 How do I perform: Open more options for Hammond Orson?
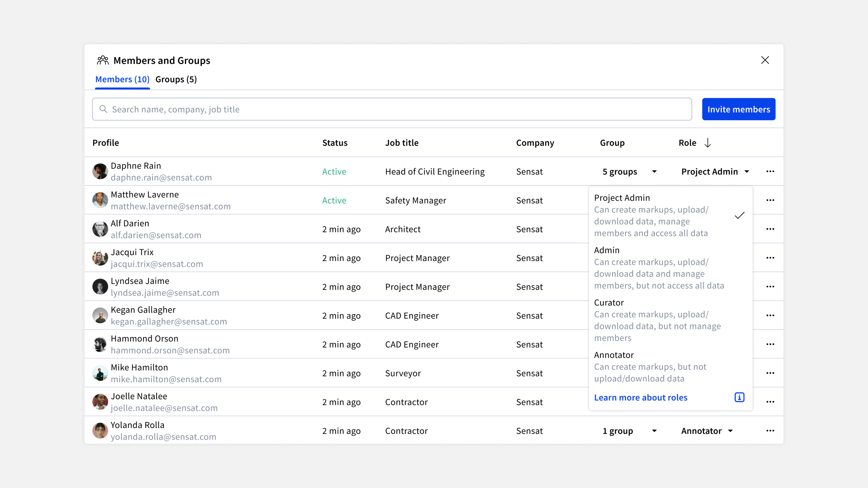click(x=770, y=344)
